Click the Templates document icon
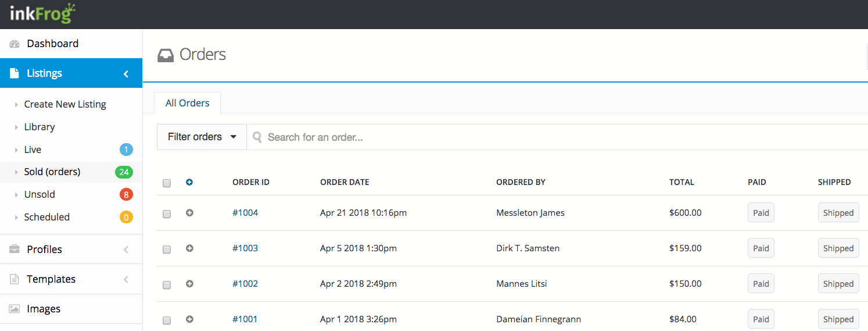This screenshot has height=331, width=868. click(x=15, y=279)
